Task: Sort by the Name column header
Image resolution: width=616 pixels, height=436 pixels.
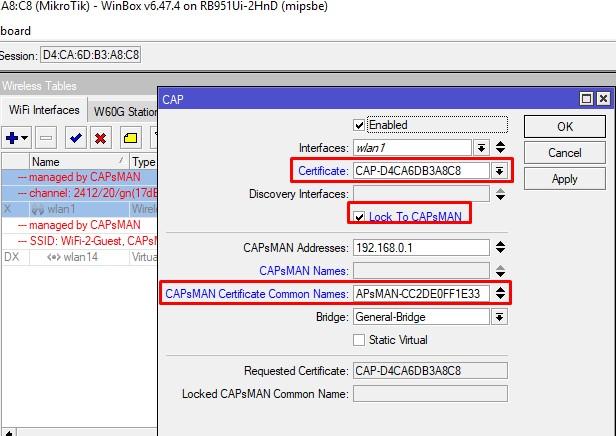Action: pyautogui.click(x=79, y=161)
